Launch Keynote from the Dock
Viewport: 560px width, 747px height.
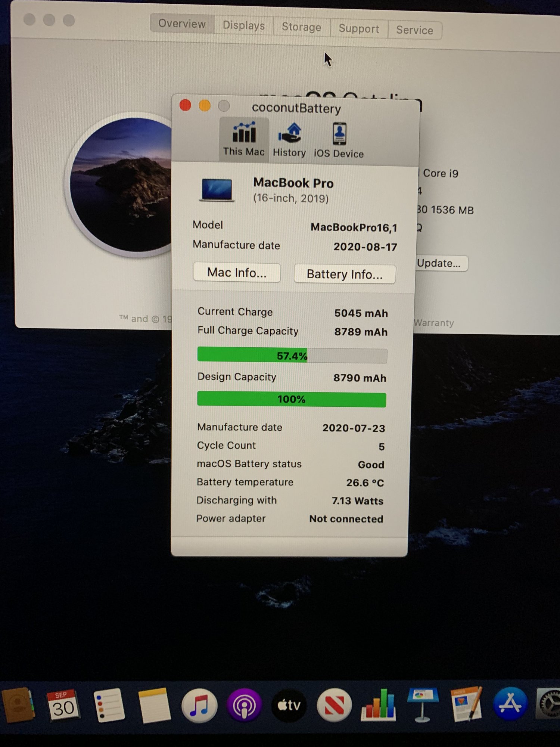pos(423,704)
